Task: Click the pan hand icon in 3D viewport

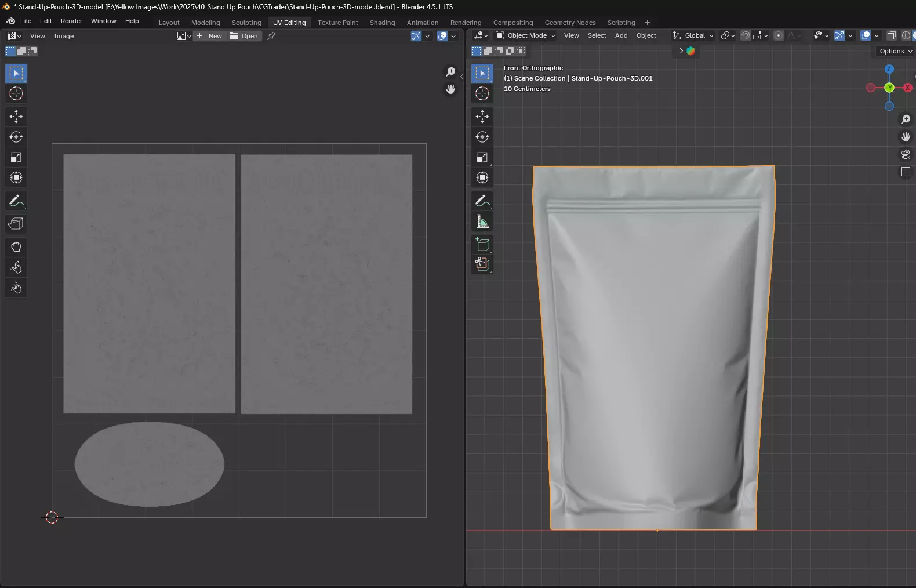Action: tap(906, 137)
